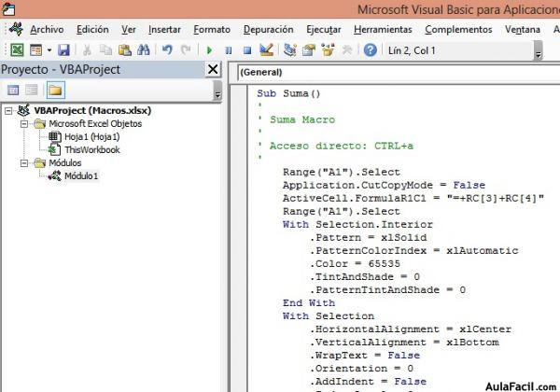
Task: Collapse the Módulos folder
Action: tap(24, 163)
